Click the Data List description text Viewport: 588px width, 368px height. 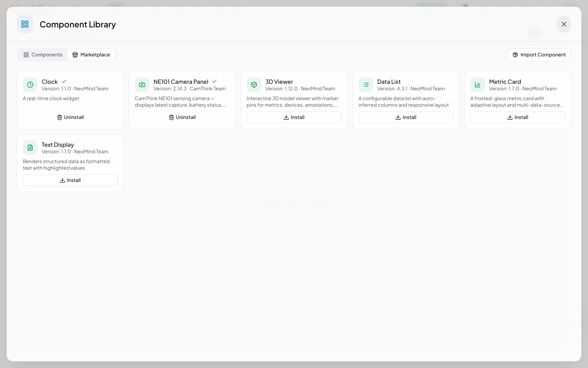(404, 102)
